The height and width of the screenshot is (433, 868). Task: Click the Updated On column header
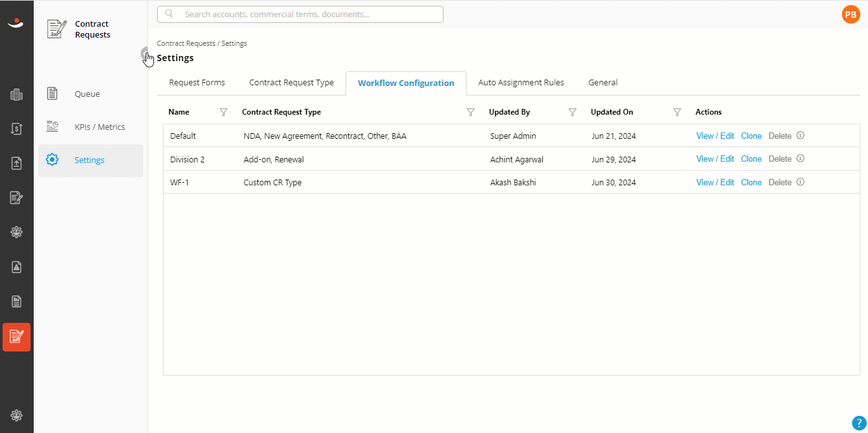tap(612, 112)
